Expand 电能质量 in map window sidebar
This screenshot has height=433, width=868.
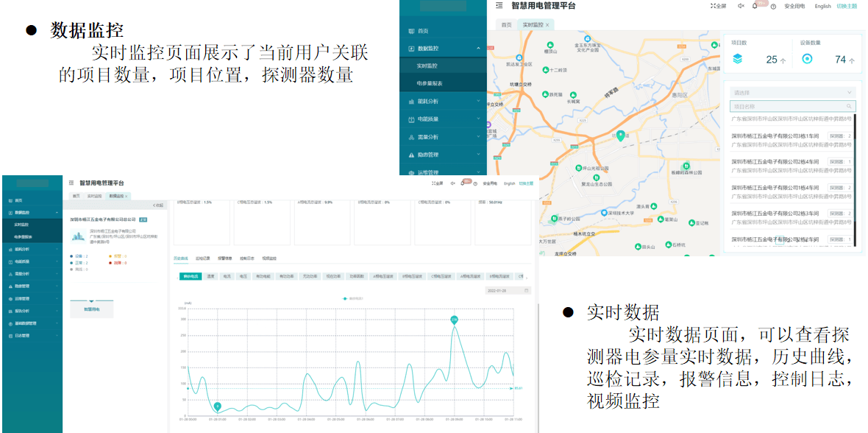(x=478, y=119)
